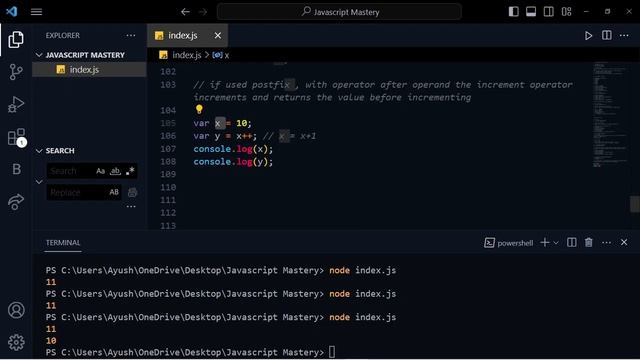Create a new terminal with the plus
The width and height of the screenshot is (640, 360).
[544, 242]
